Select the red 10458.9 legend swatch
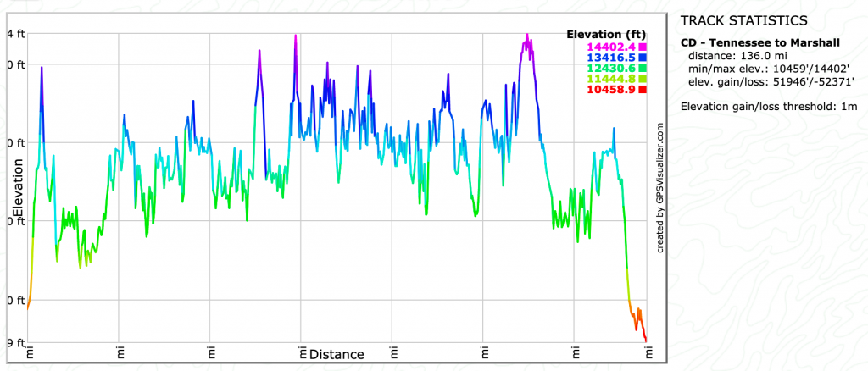 tap(643, 89)
